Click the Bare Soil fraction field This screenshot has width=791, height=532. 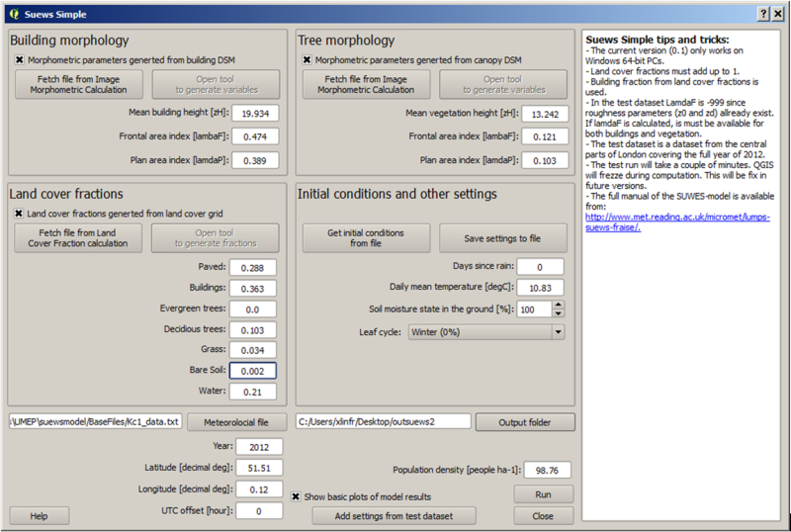(253, 371)
